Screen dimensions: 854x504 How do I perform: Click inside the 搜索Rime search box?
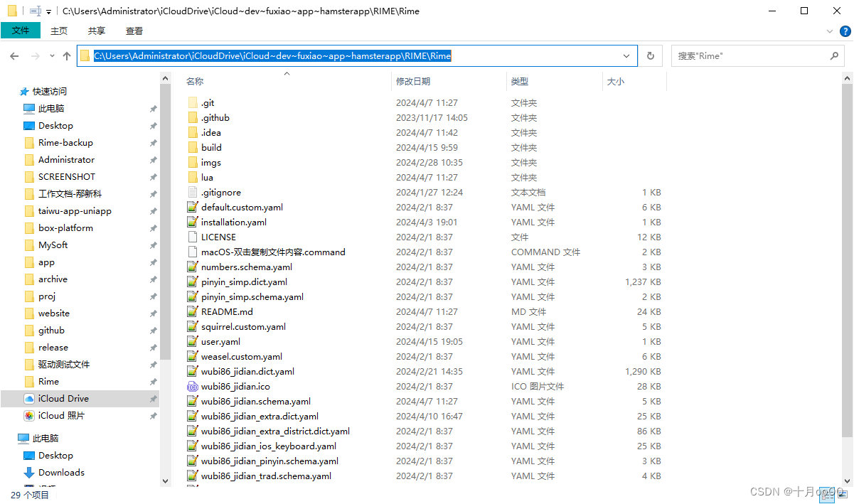pos(747,55)
